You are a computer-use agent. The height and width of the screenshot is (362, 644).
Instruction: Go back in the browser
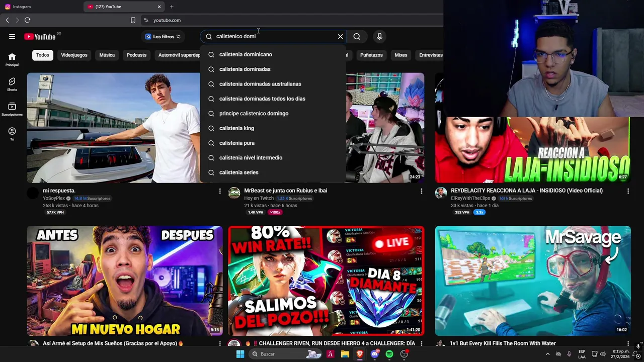coord(7,20)
